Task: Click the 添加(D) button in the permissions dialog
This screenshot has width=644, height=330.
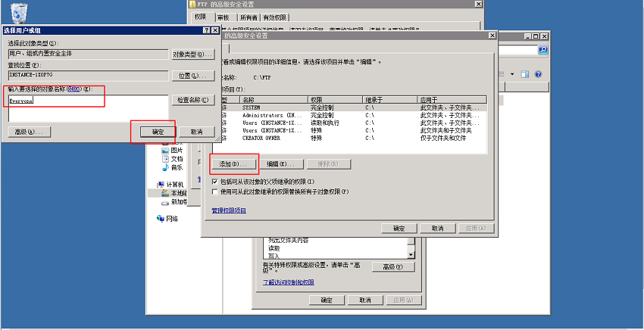Action: coord(233,164)
